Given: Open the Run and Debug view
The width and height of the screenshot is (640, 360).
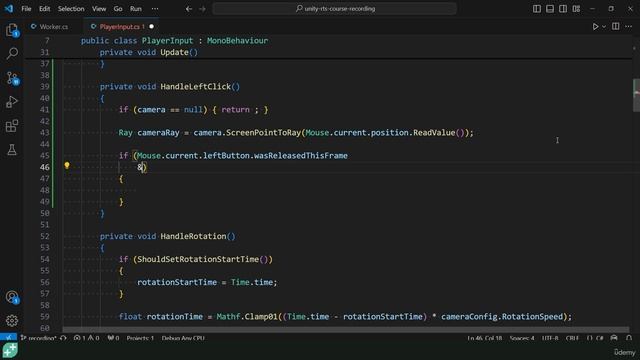Looking at the screenshot, I should [12, 102].
